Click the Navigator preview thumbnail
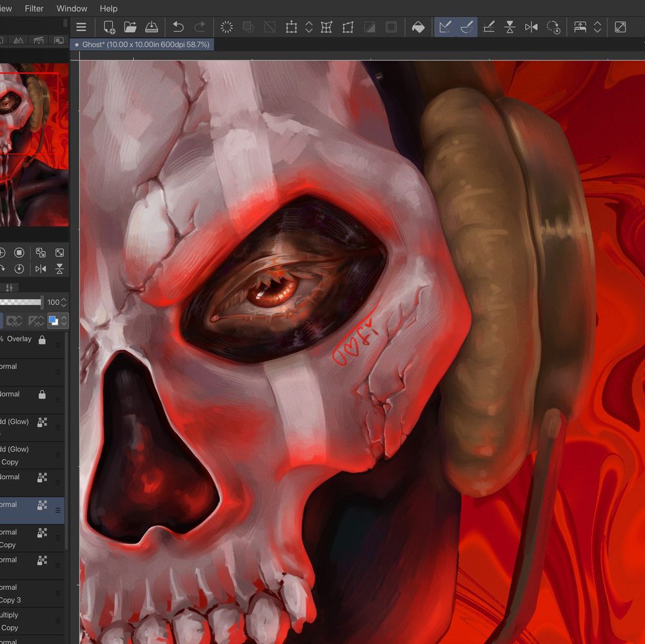 (x=34, y=145)
